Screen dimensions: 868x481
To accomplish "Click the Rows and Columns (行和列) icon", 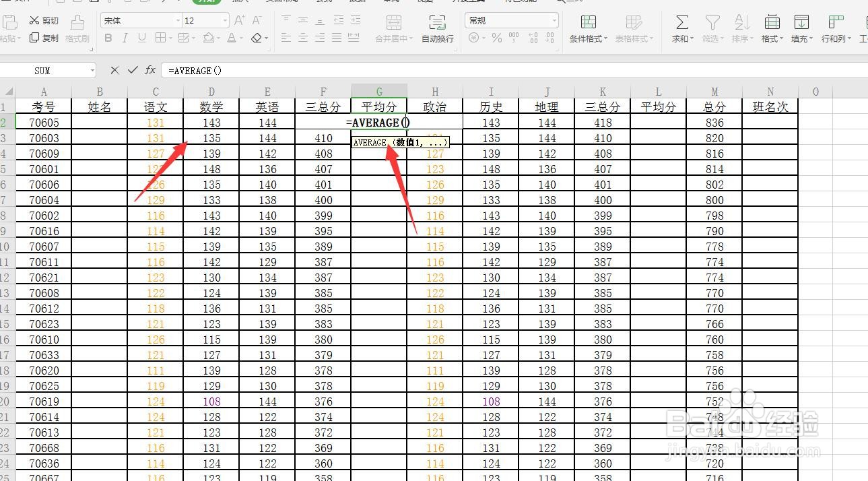I will tap(835, 22).
